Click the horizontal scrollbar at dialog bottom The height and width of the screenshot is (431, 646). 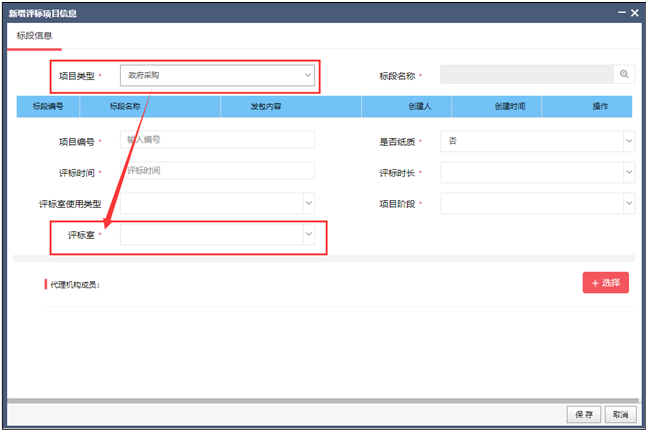pos(322,399)
